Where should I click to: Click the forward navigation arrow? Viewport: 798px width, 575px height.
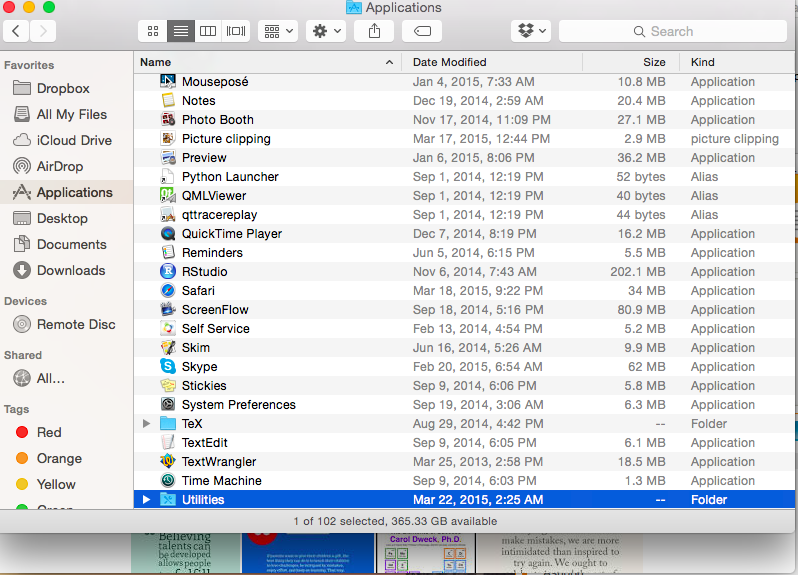pyautogui.click(x=43, y=32)
